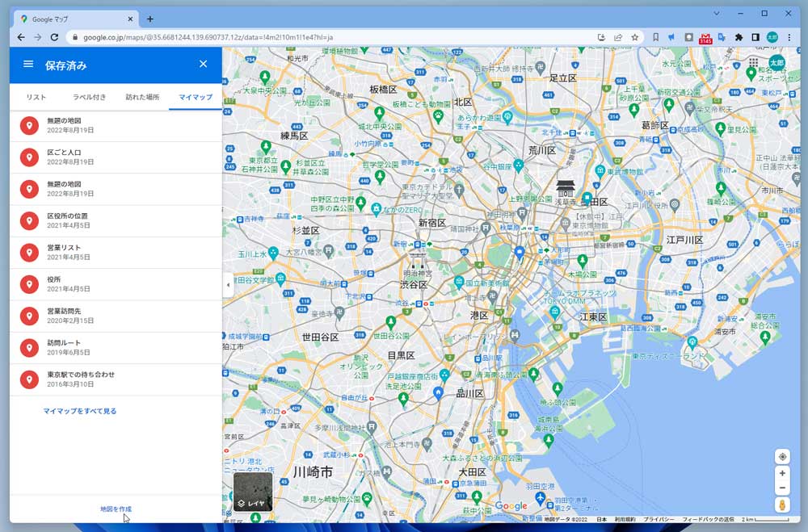Open the Gmail extension showing 3145
The image size is (808, 532).
pyautogui.click(x=705, y=38)
